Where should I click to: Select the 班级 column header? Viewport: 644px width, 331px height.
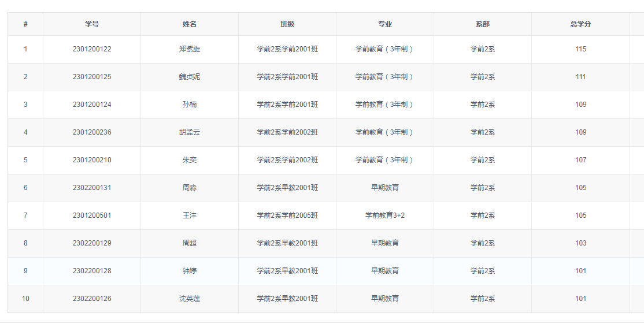pyautogui.click(x=287, y=24)
